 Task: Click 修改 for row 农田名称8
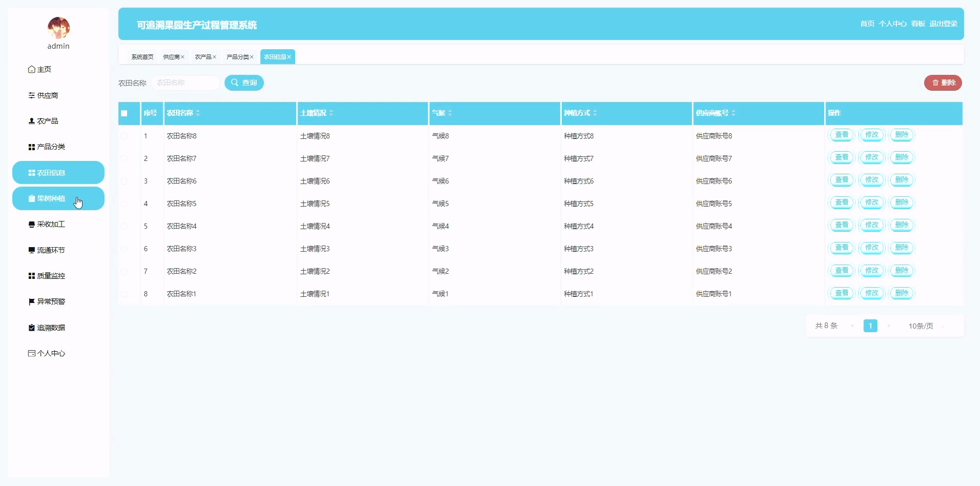871,135
